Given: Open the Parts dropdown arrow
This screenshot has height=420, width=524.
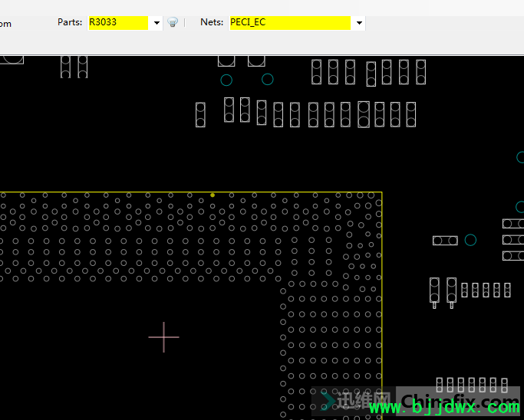Looking at the screenshot, I should tap(157, 23).
